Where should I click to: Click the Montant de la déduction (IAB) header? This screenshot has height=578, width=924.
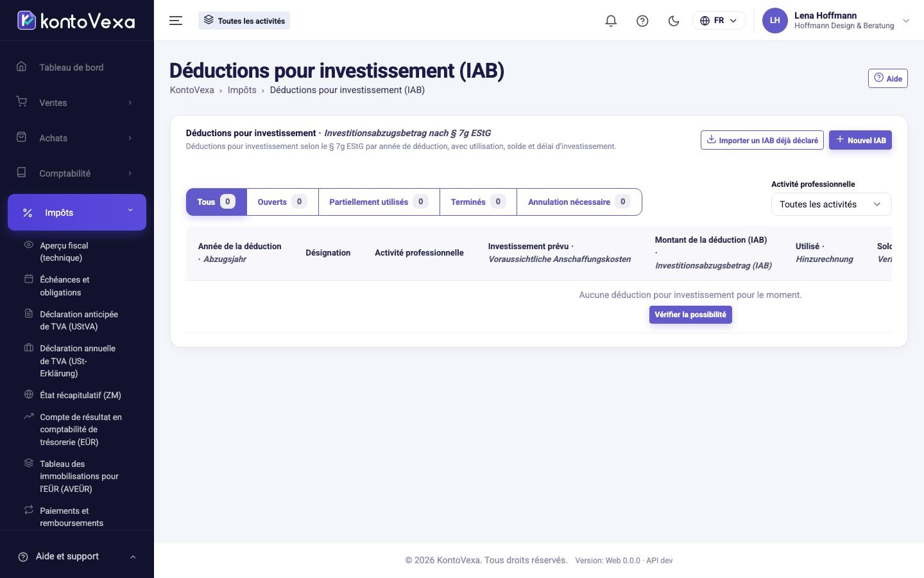pyautogui.click(x=713, y=252)
